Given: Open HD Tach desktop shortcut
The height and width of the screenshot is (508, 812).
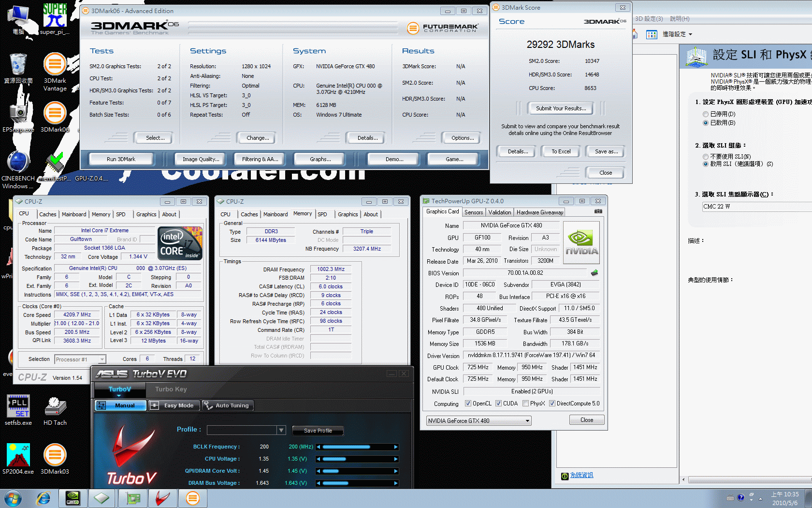Looking at the screenshot, I should click(x=55, y=410).
